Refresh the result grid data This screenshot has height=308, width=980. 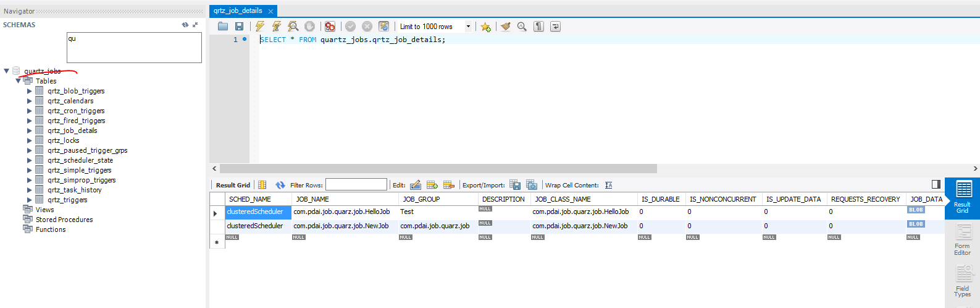[x=280, y=185]
